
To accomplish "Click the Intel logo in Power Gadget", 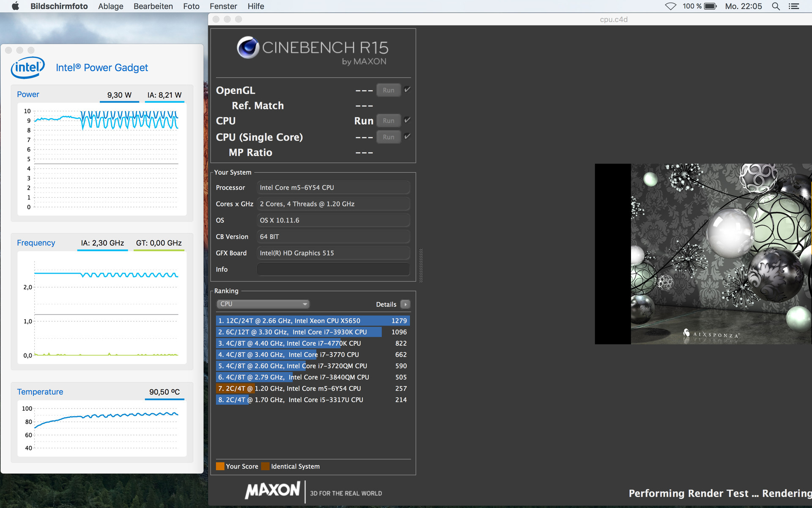I will (x=27, y=68).
